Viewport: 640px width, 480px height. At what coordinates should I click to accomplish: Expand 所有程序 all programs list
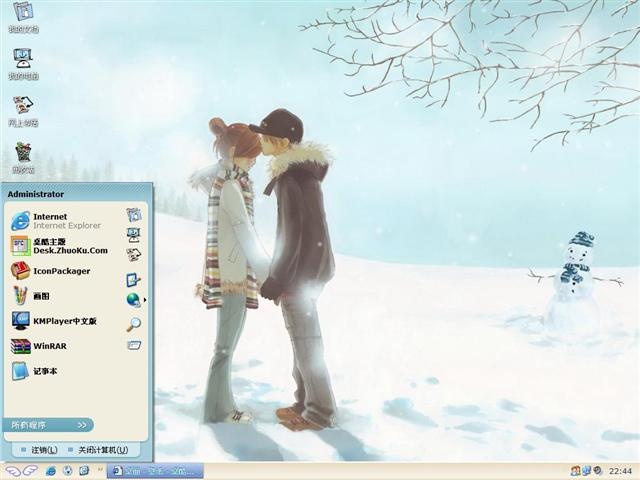48,425
